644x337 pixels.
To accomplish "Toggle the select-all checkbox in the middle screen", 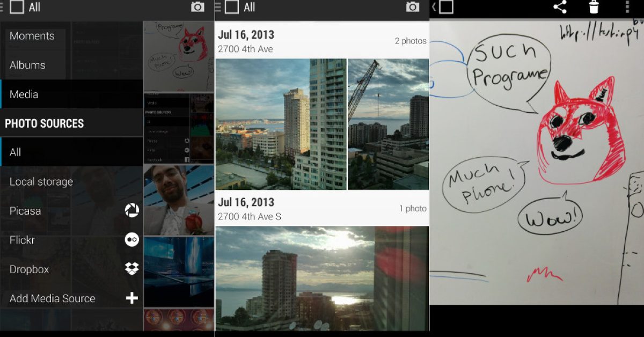I will pos(232,7).
